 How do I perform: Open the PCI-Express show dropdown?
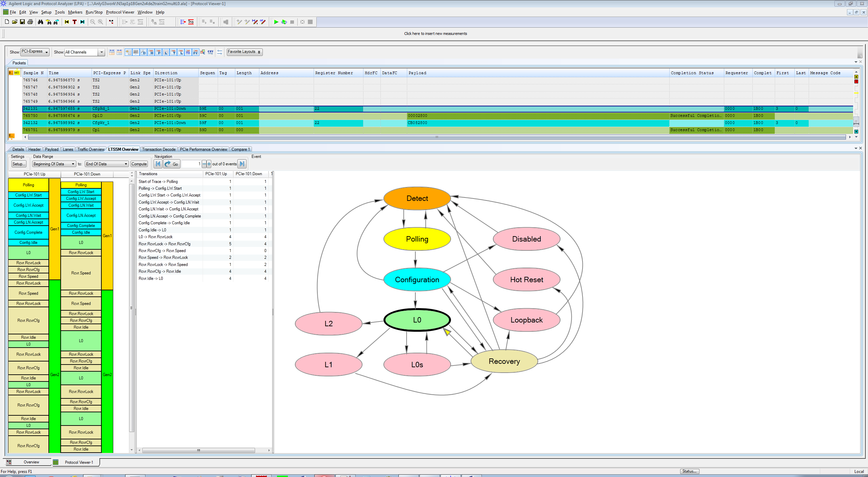[35, 52]
